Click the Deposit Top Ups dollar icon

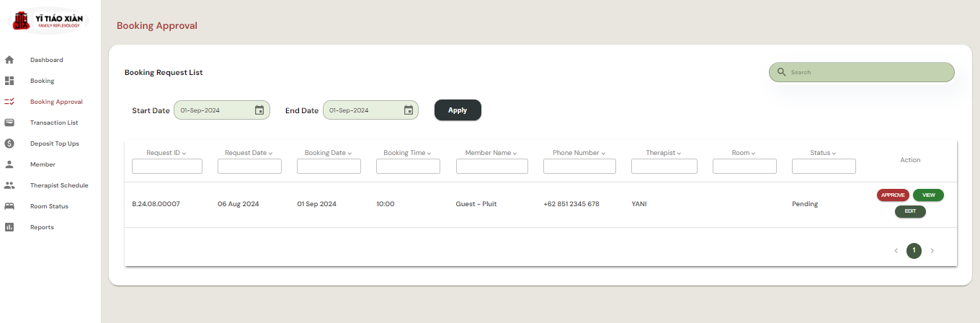click(9, 143)
